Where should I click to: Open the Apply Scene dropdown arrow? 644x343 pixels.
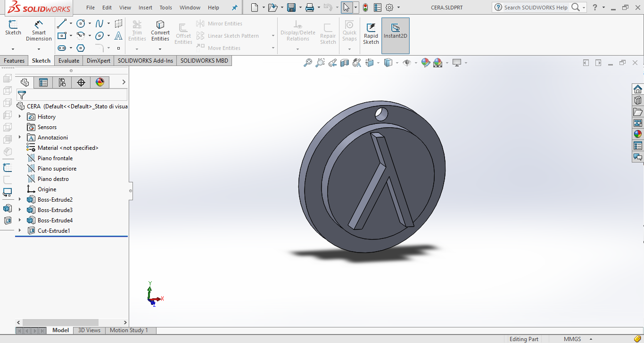click(x=446, y=63)
